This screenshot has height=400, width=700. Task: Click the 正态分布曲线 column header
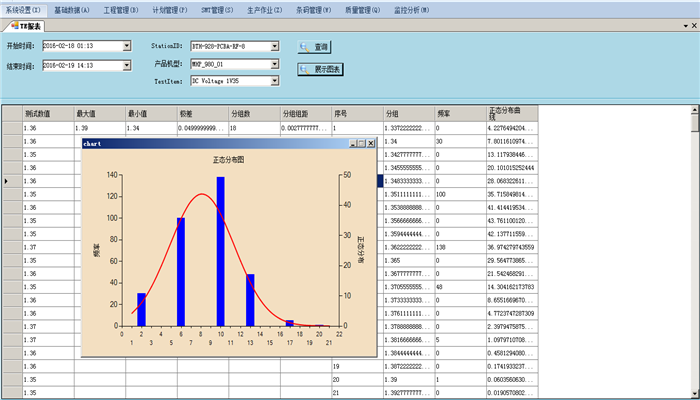coord(512,114)
